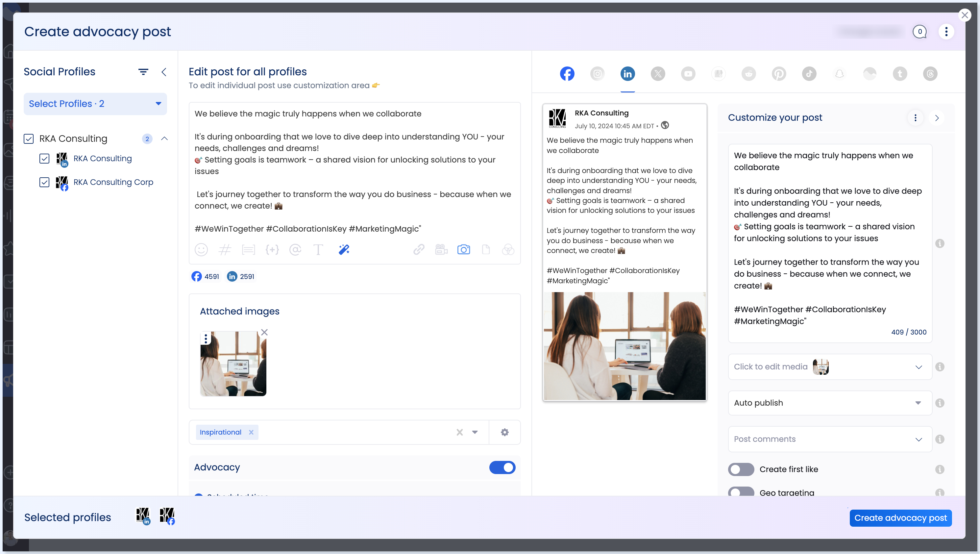The image size is (980, 554).
Task: Select LinkedIn avatar in Selected profiles bar
Action: (x=143, y=516)
